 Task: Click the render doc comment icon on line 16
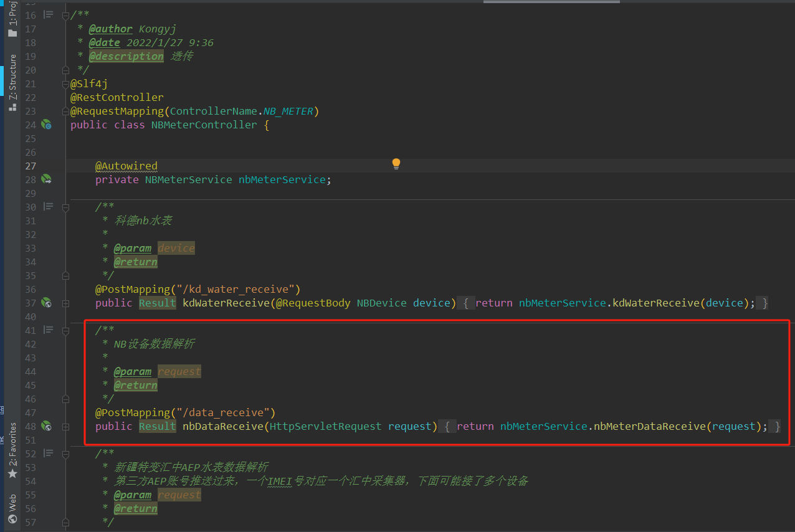(48, 15)
